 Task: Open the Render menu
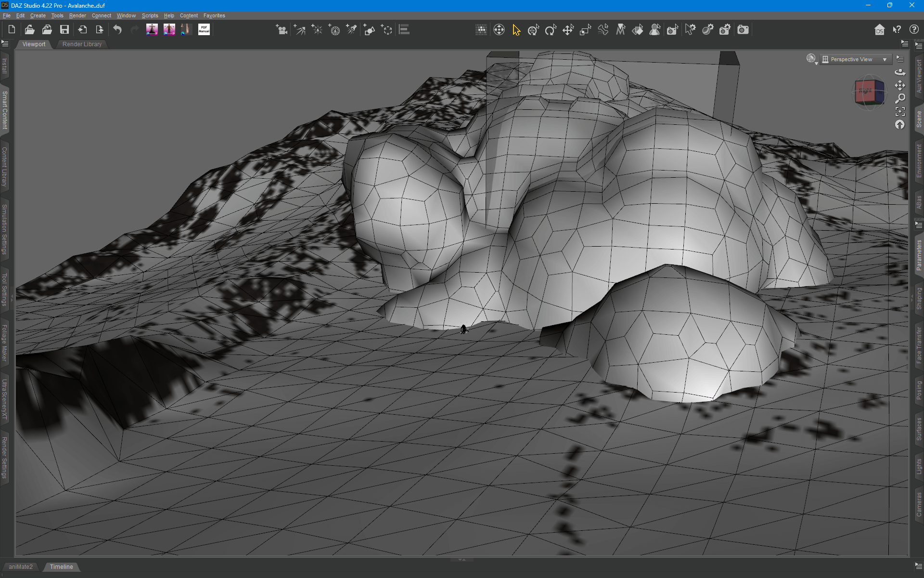point(77,15)
